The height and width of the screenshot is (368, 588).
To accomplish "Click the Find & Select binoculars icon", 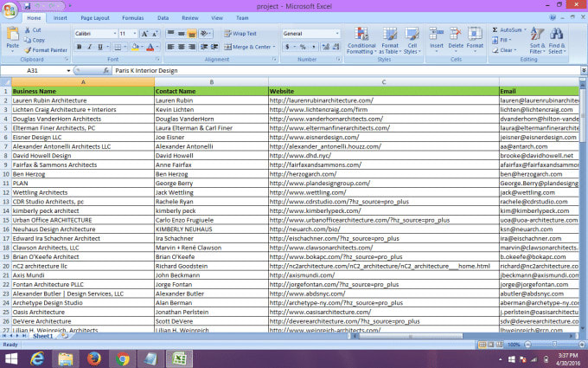I will (557, 34).
